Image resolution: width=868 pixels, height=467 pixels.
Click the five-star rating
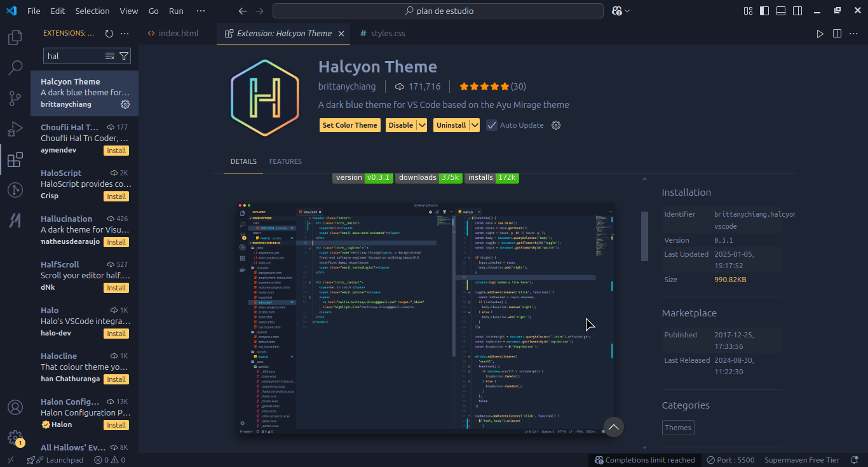pyautogui.click(x=492, y=86)
